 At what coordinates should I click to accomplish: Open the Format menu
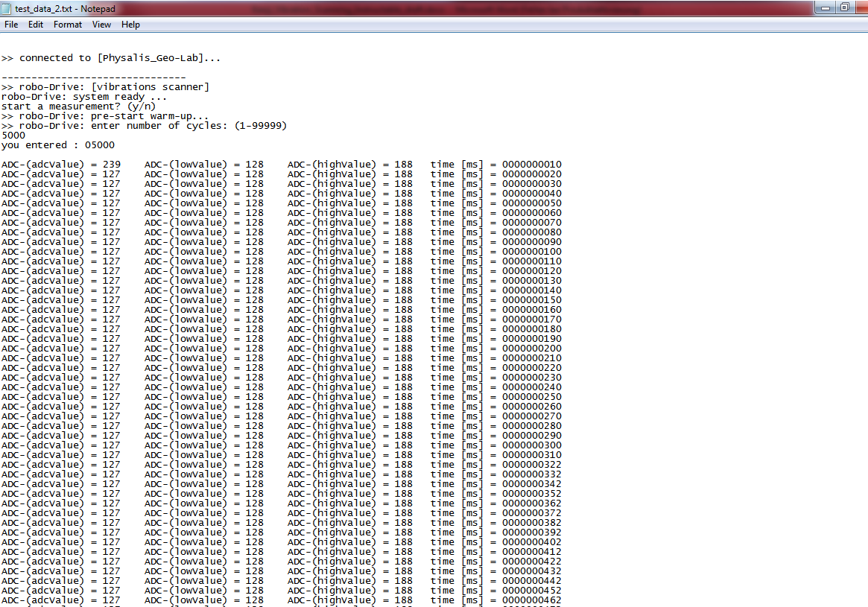click(x=68, y=25)
